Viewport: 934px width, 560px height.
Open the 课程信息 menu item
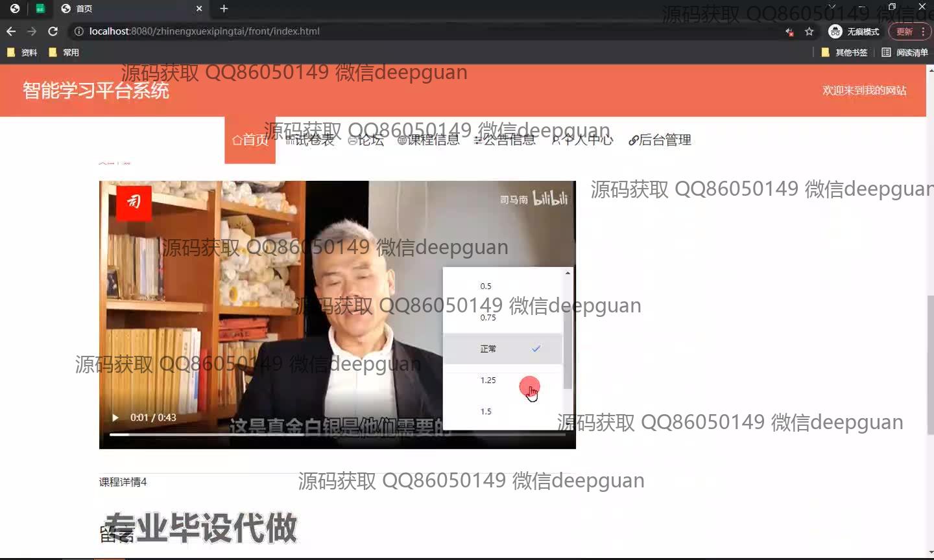(428, 140)
